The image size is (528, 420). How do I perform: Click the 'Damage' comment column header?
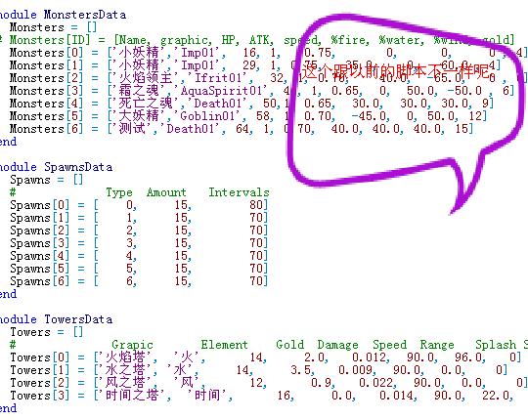tap(337, 345)
